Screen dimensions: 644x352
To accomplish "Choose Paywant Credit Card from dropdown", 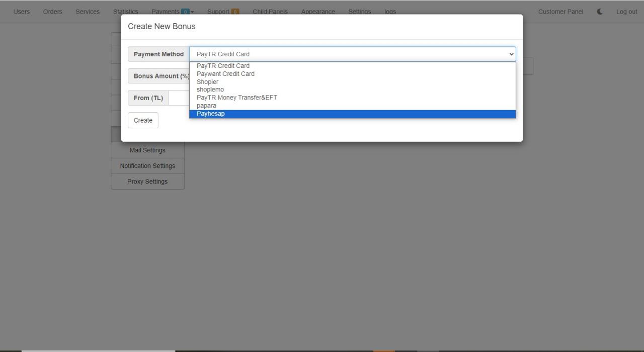I will pyautogui.click(x=225, y=74).
